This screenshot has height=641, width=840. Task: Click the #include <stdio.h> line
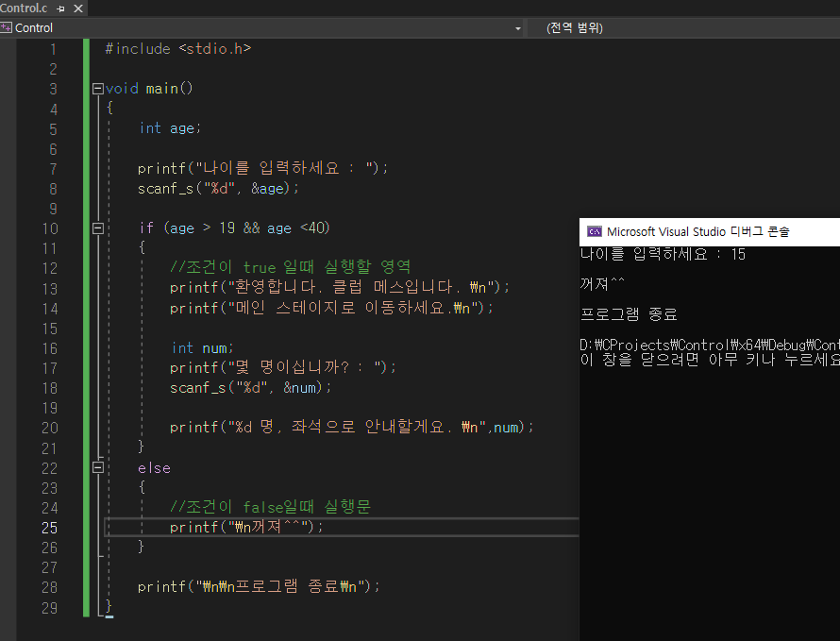(x=177, y=49)
